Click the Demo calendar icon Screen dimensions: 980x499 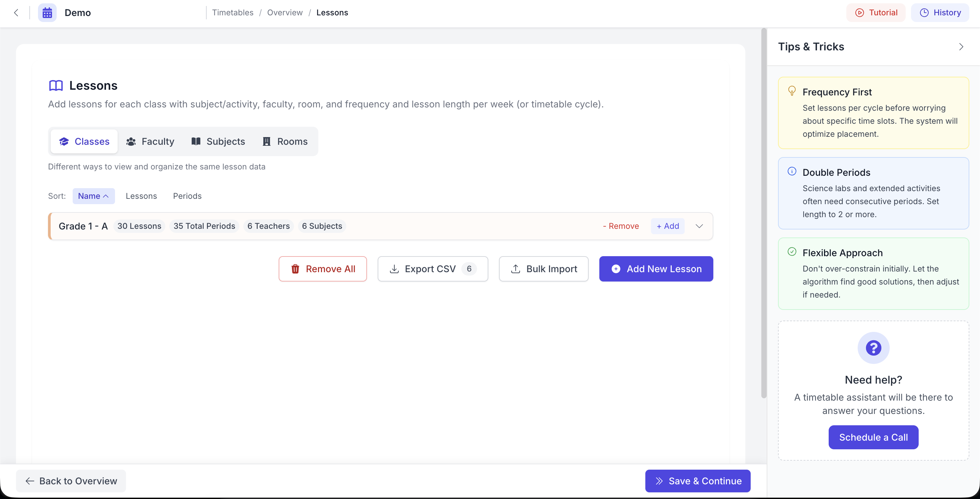(47, 13)
